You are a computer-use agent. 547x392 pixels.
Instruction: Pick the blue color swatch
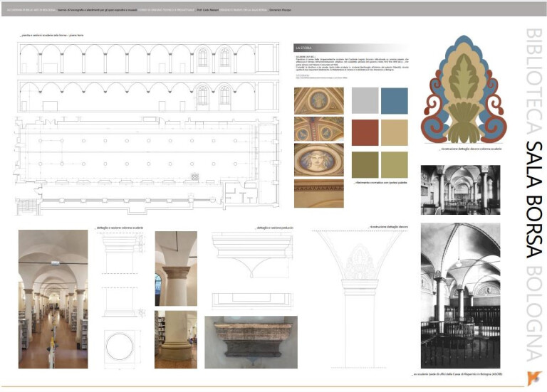coord(394,101)
